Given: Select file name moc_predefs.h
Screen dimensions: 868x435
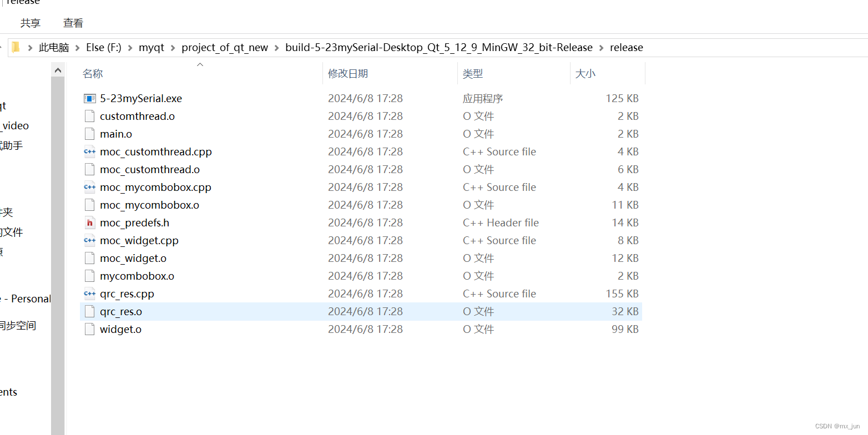Looking at the screenshot, I should point(134,222).
